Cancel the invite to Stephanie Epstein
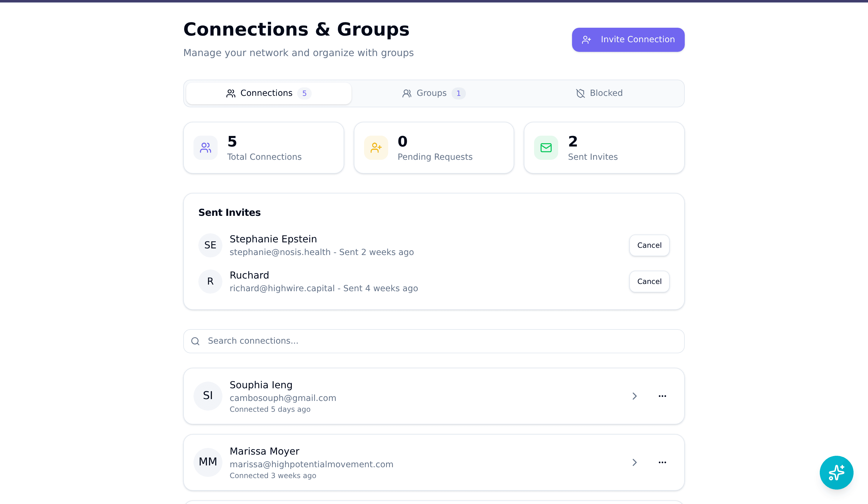Image resolution: width=868 pixels, height=504 pixels. pos(649,245)
